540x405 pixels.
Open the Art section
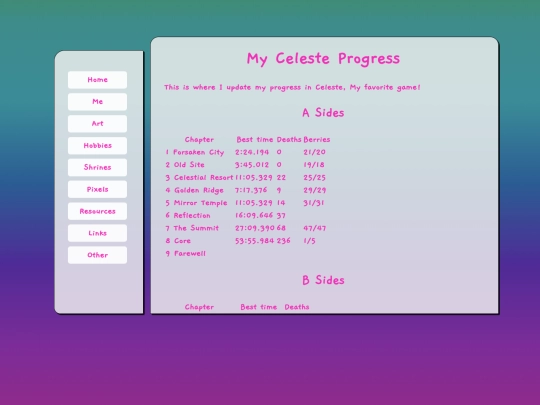click(x=97, y=124)
